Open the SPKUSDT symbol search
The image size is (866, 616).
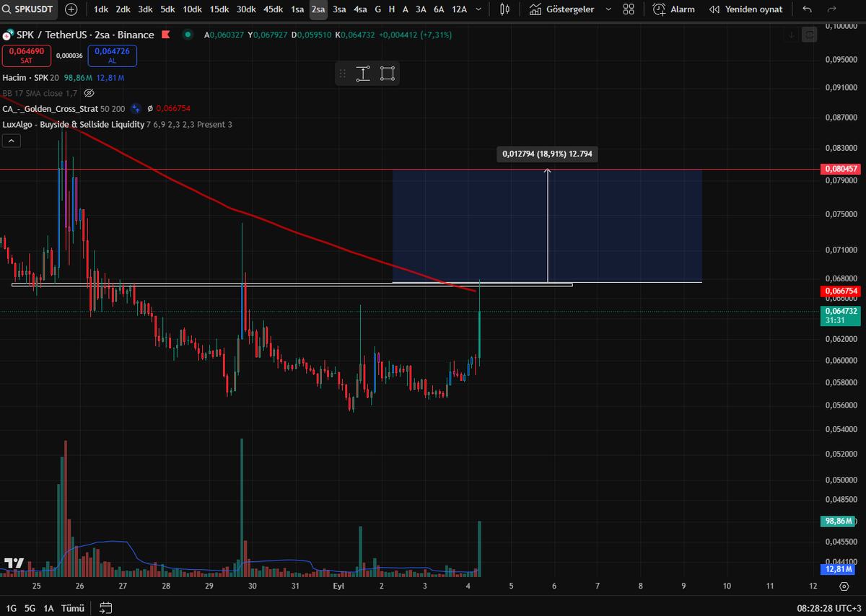(30, 9)
